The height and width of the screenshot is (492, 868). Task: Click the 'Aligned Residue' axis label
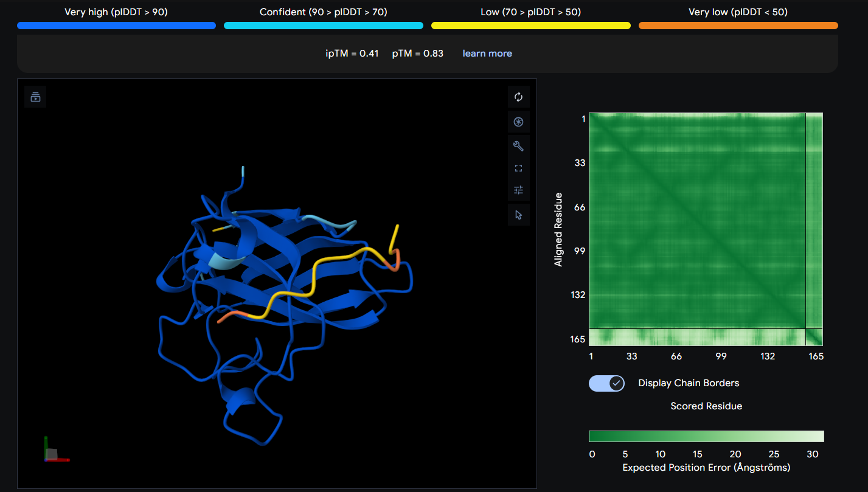(x=558, y=229)
